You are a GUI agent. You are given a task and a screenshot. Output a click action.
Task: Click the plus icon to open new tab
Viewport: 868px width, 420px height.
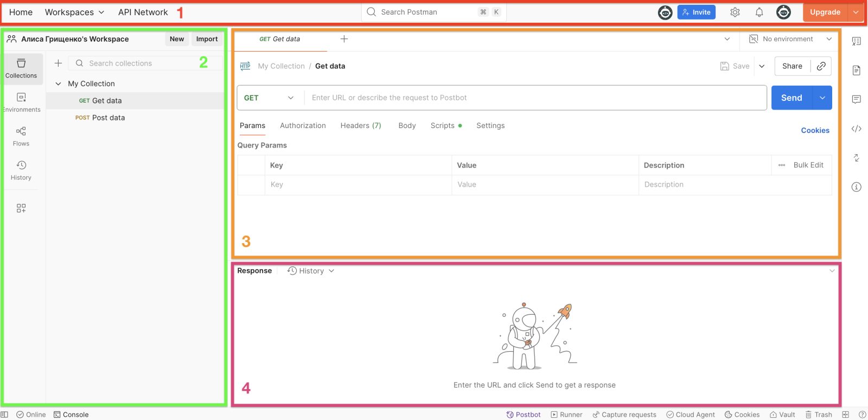tap(344, 39)
